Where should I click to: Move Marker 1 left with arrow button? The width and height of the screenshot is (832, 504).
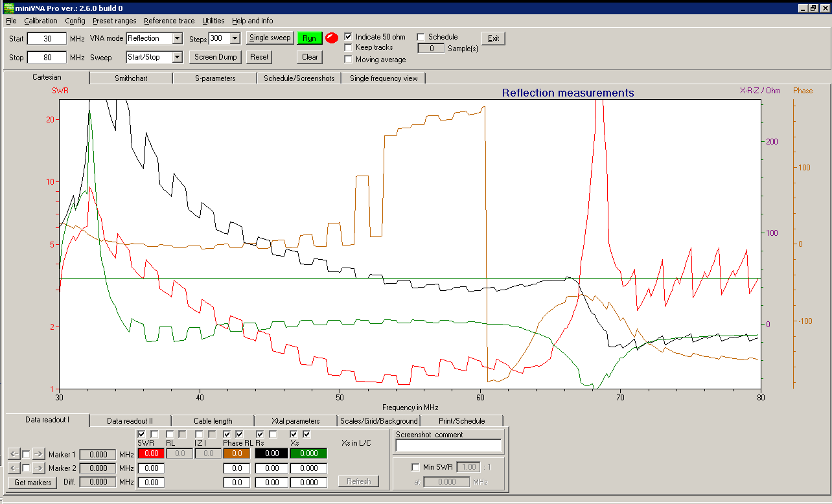click(x=14, y=455)
